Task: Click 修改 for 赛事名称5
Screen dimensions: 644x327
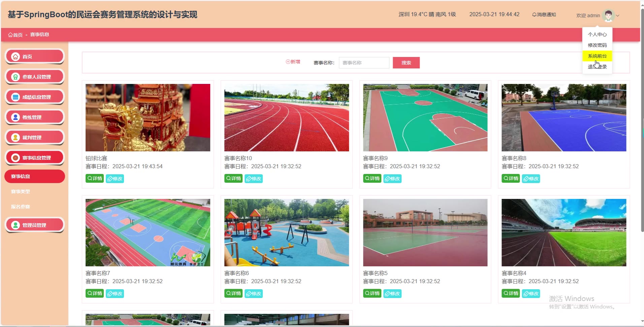Action: click(x=392, y=294)
